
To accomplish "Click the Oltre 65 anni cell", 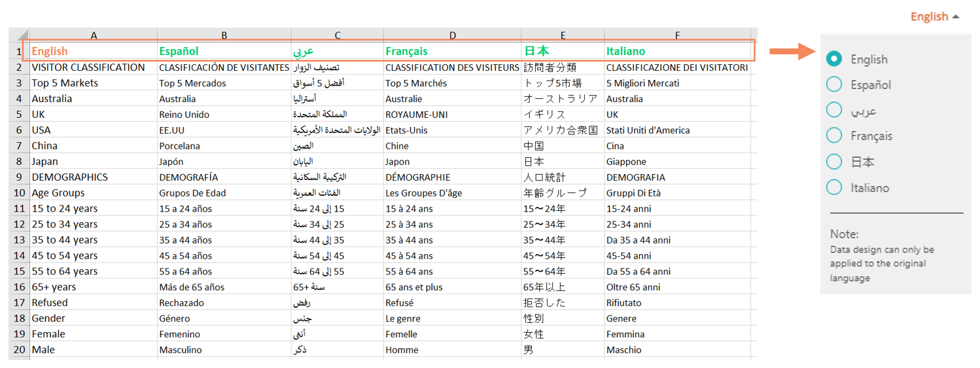I will (x=677, y=287).
